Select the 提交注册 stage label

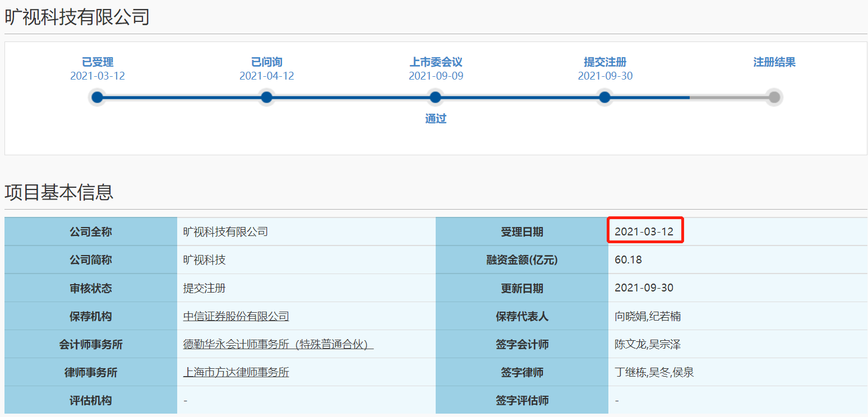point(605,62)
